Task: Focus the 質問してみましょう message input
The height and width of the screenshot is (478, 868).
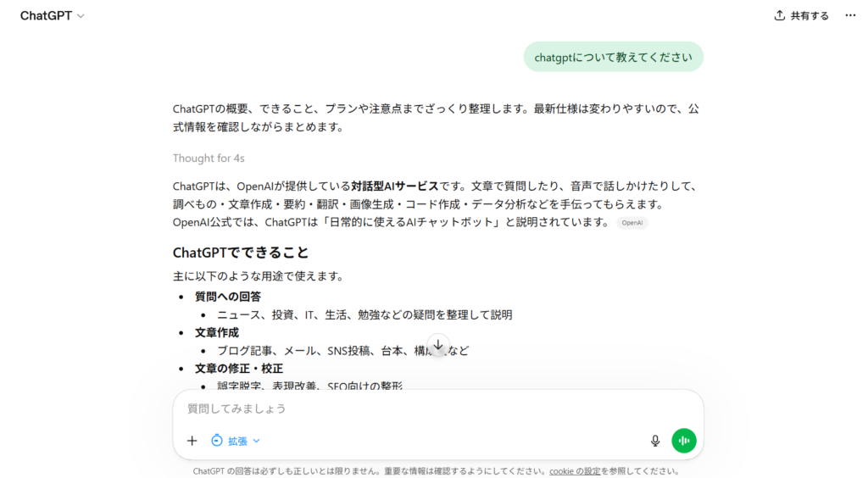Action: tap(437, 409)
